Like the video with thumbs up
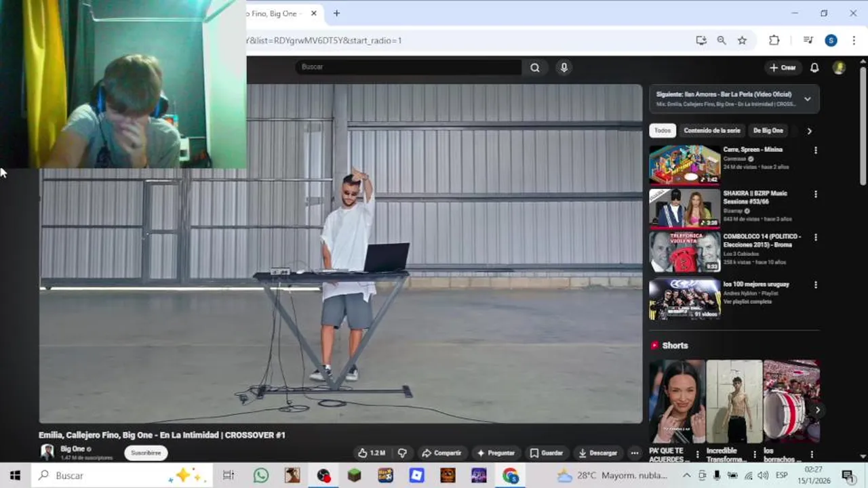Screen dimensions: 868x488 click(x=372, y=453)
